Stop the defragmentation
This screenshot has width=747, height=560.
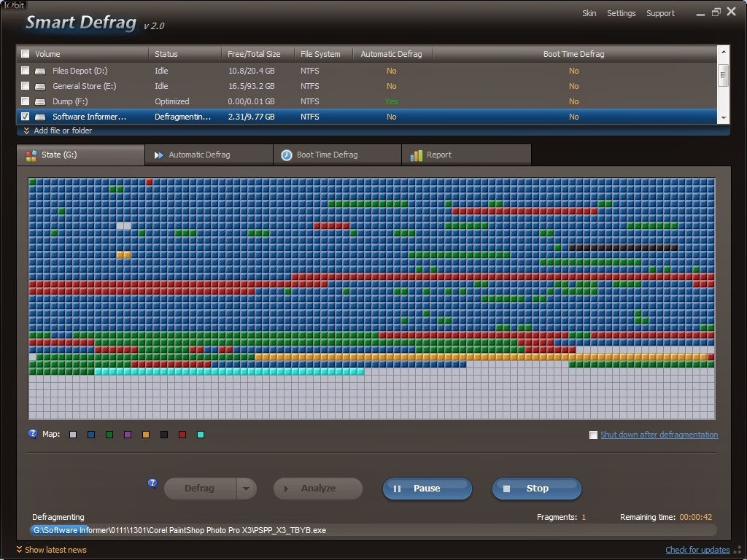(537, 489)
